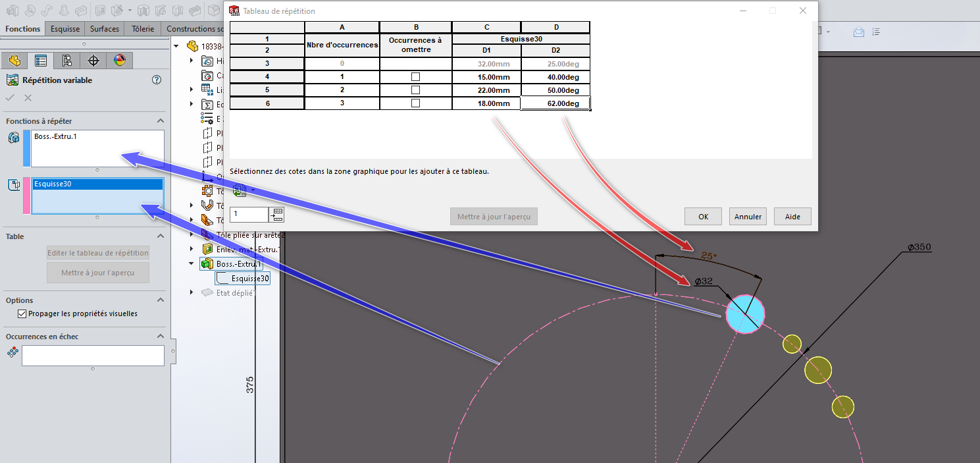The width and height of the screenshot is (980, 463).
Task: Cancel Répétition variable with the X icon
Action: (x=28, y=97)
